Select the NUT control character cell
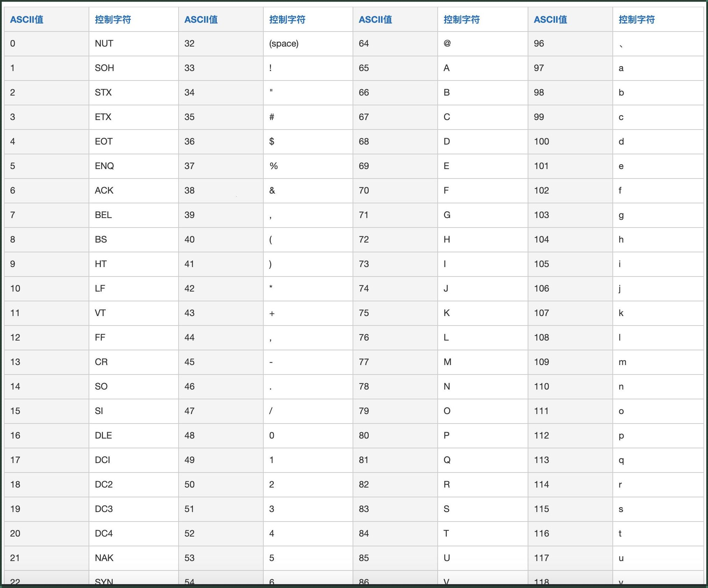Screen dimensions: 708x588 (134, 44)
